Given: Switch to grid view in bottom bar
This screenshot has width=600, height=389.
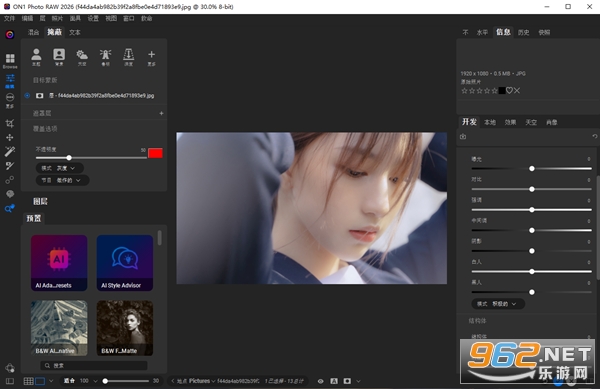Looking at the screenshot, I should pyautogui.click(x=28, y=381).
